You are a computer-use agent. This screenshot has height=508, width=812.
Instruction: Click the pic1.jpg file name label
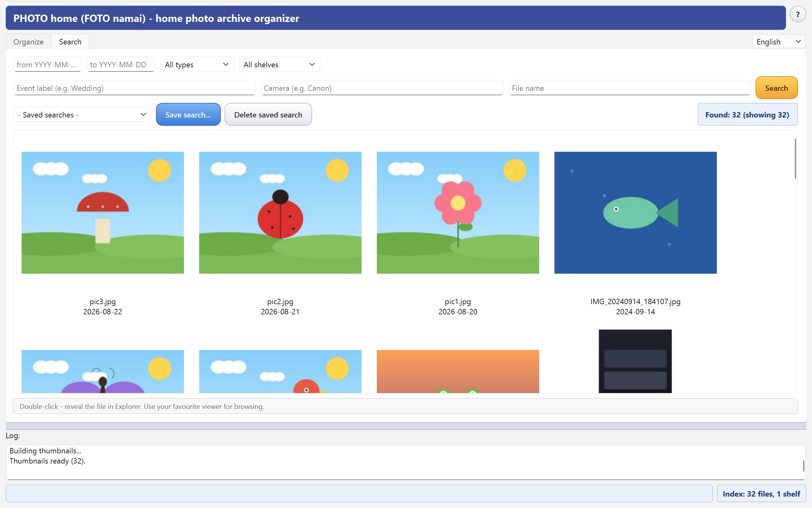click(x=458, y=302)
